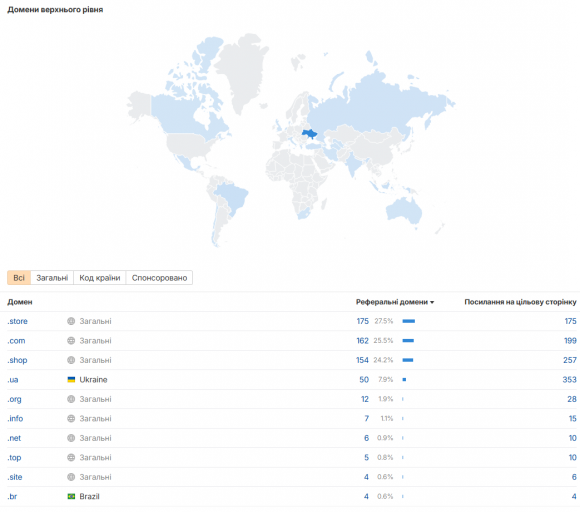Click the globe icon in .com row
The image size is (580, 512).
(71, 341)
